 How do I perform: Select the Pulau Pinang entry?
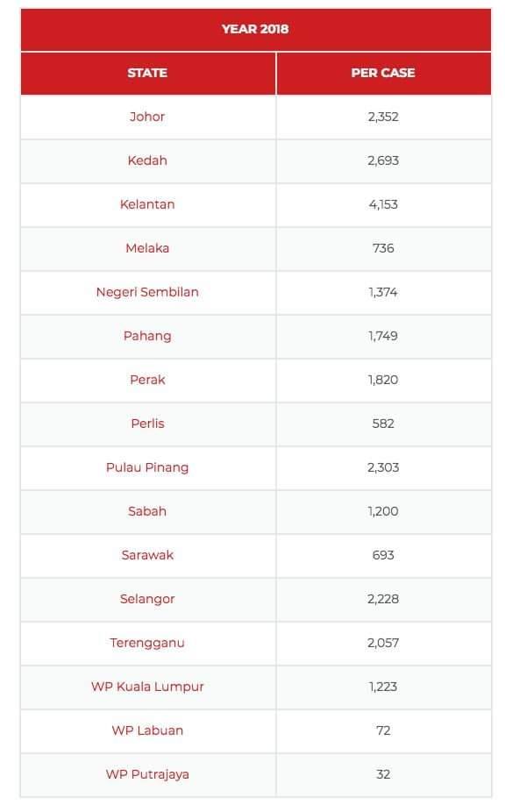147,467
